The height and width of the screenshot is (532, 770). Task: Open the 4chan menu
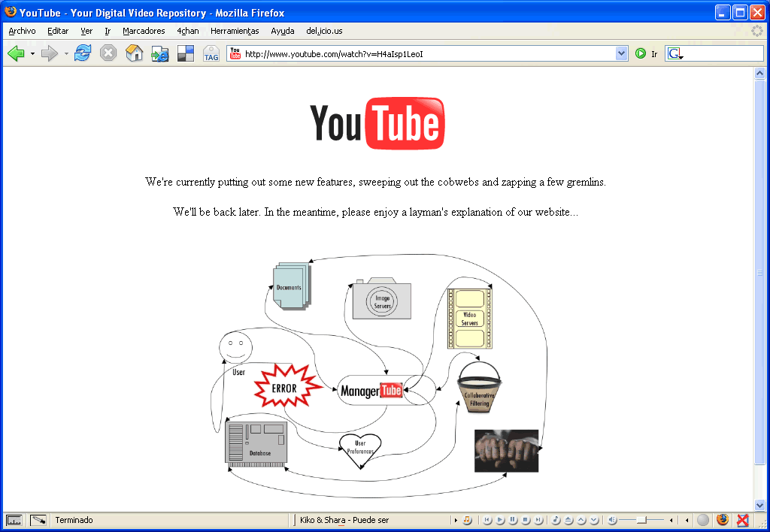pyautogui.click(x=188, y=31)
